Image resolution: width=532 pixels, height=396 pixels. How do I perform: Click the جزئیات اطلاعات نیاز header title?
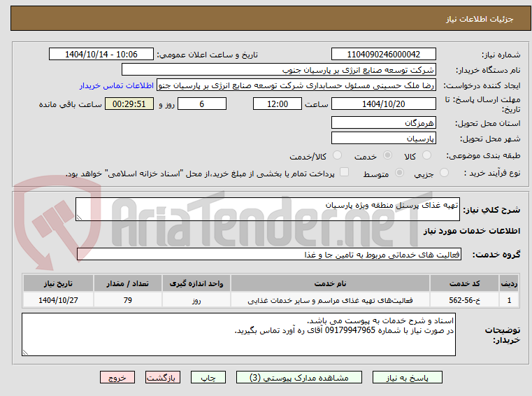pos(480,19)
